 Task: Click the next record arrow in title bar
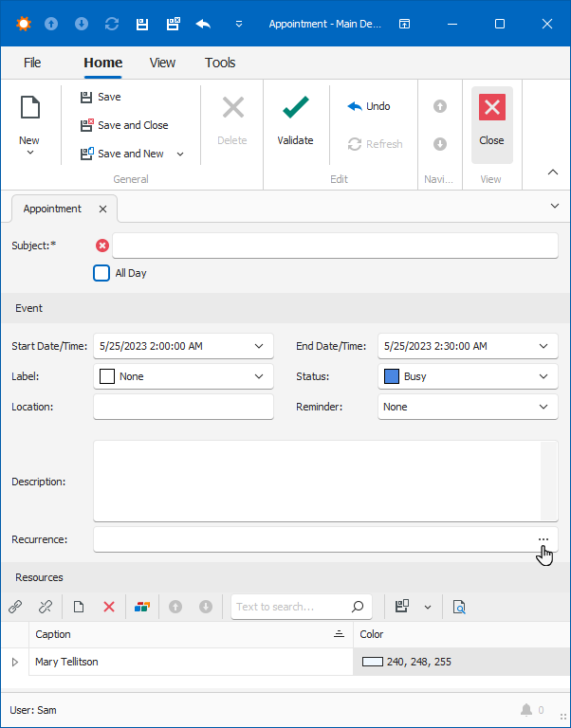click(x=82, y=24)
